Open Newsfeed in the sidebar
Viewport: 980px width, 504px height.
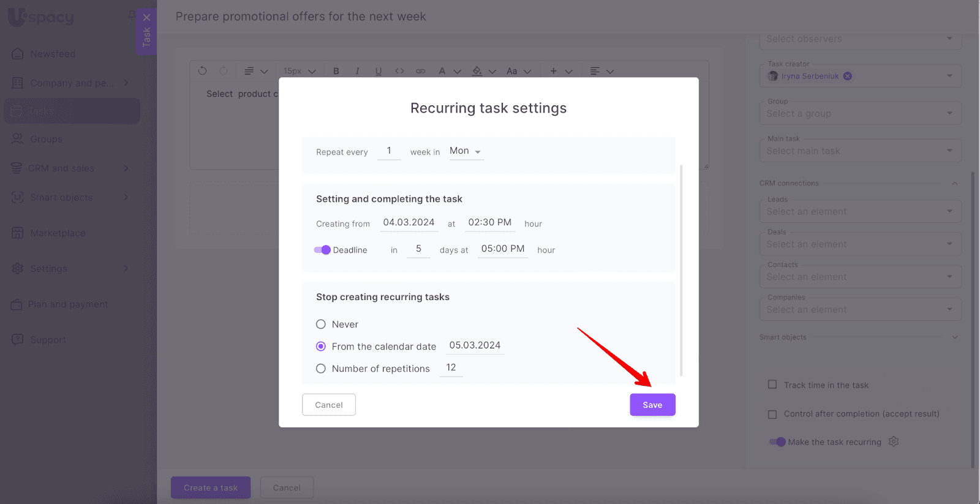tap(53, 54)
